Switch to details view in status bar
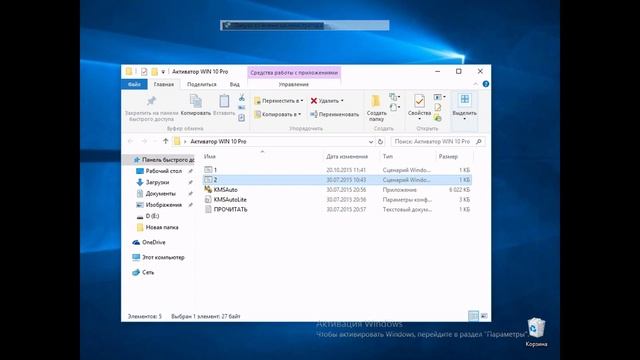The image size is (640, 360). pyautogui.click(x=473, y=316)
